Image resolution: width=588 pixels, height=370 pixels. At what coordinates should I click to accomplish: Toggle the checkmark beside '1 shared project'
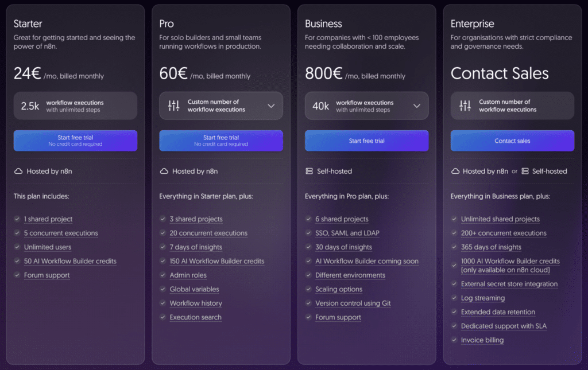[x=17, y=219]
